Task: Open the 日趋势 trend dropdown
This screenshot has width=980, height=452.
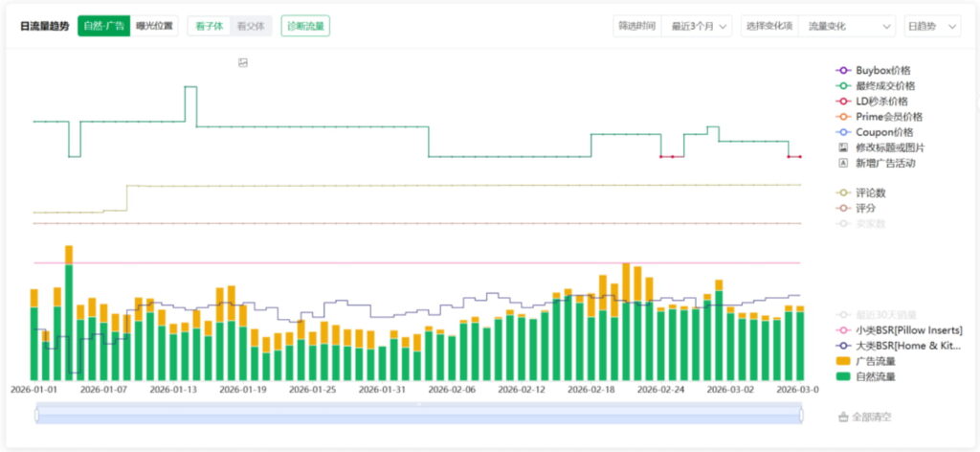Action: point(931,26)
